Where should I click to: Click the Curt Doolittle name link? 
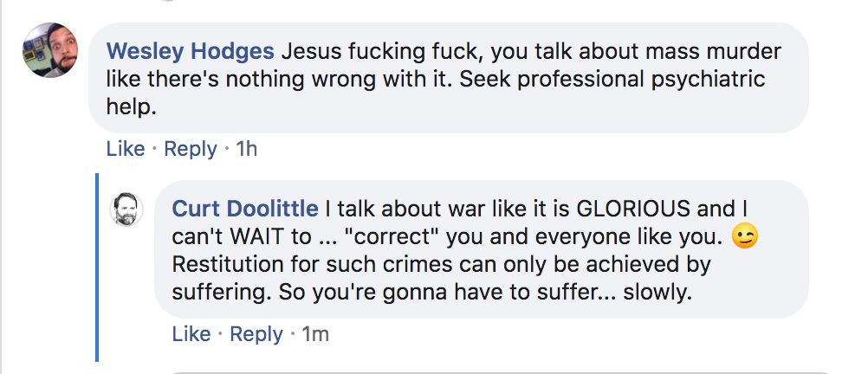[x=245, y=209]
